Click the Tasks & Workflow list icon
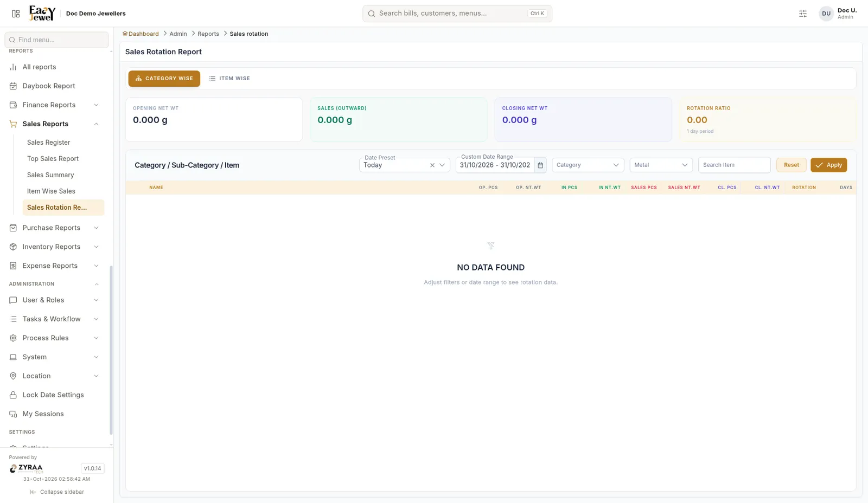 13,319
